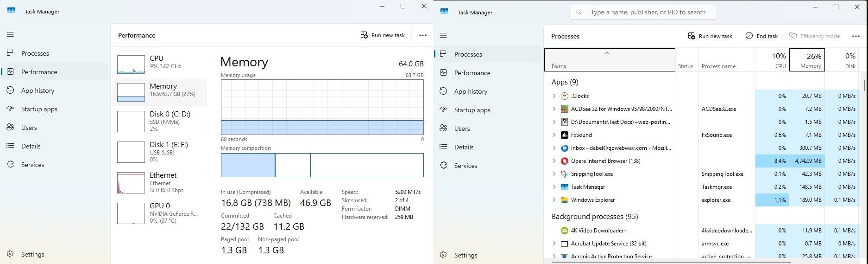
Task: Click the vertical scrollbar in the Processes list
Action: [x=864, y=86]
